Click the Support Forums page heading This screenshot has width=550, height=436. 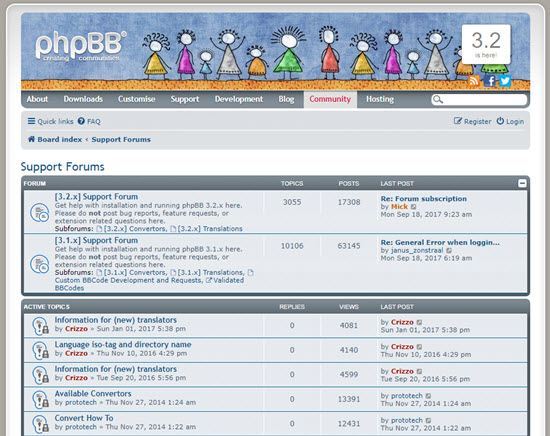[62, 167]
